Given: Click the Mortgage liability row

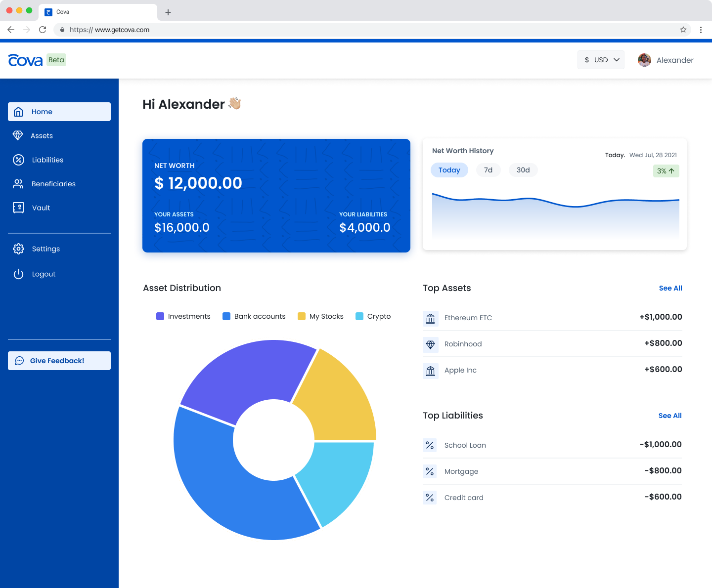Looking at the screenshot, I should coord(552,471).
